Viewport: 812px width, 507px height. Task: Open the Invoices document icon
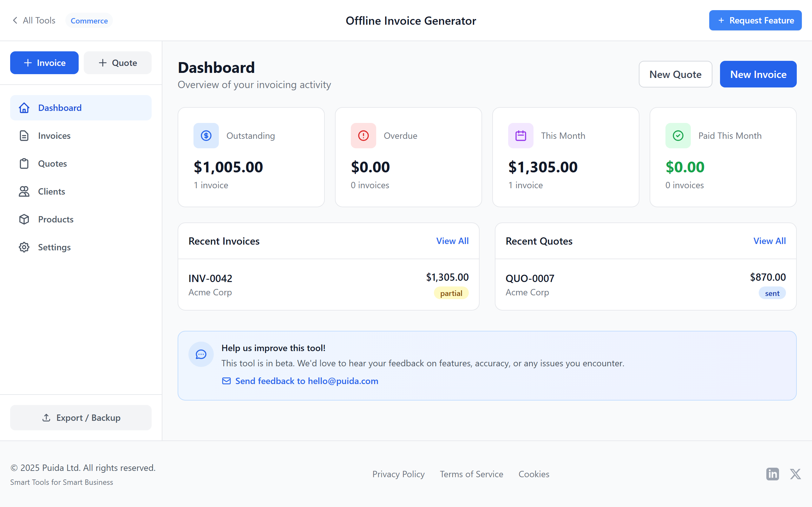pos(24,136)
